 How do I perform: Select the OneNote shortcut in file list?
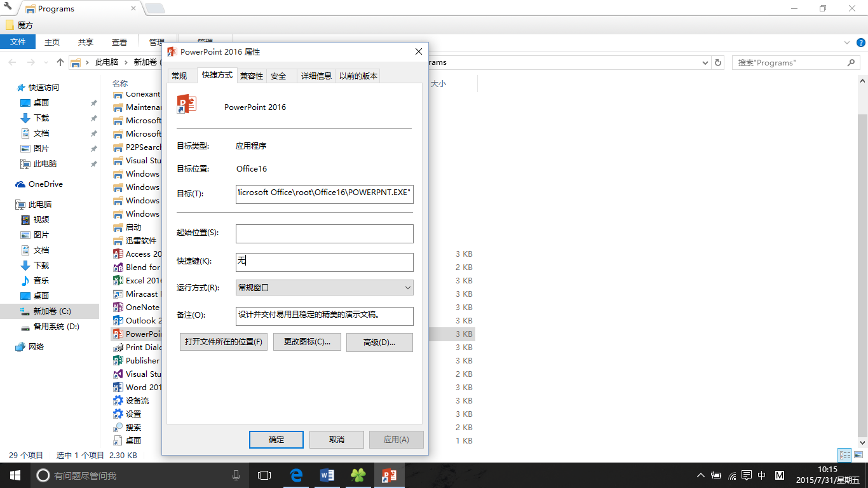pos(137,307)
